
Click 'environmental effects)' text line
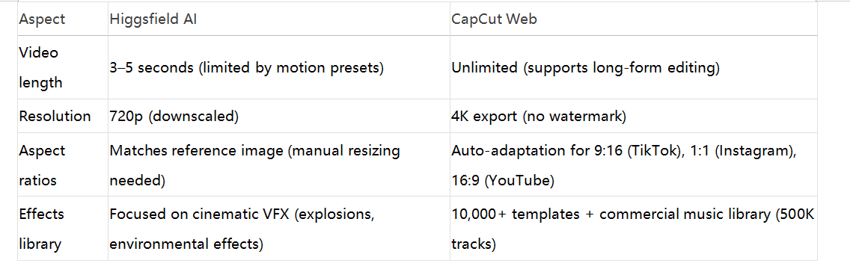click(186, 244)
